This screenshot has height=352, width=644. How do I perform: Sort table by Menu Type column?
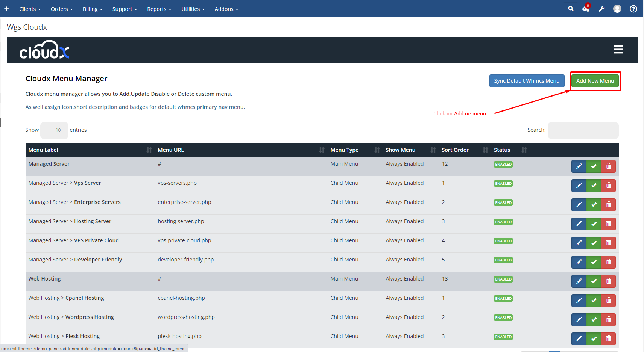click(355, 150)
